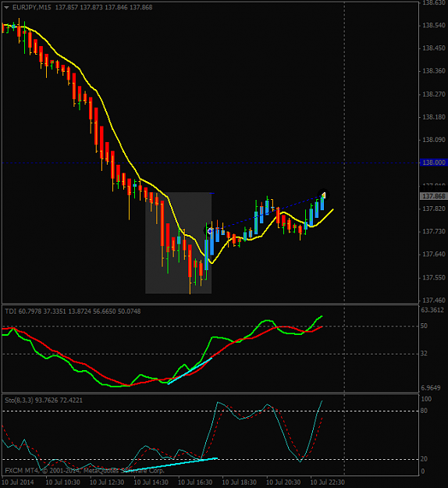Click the 10 Jul 20:30 time label
This screenshot has height=488, width=448.
284,483
